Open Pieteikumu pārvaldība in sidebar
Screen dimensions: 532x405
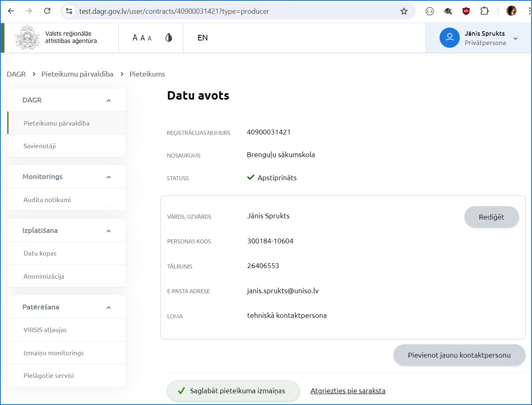click(66, 123)
